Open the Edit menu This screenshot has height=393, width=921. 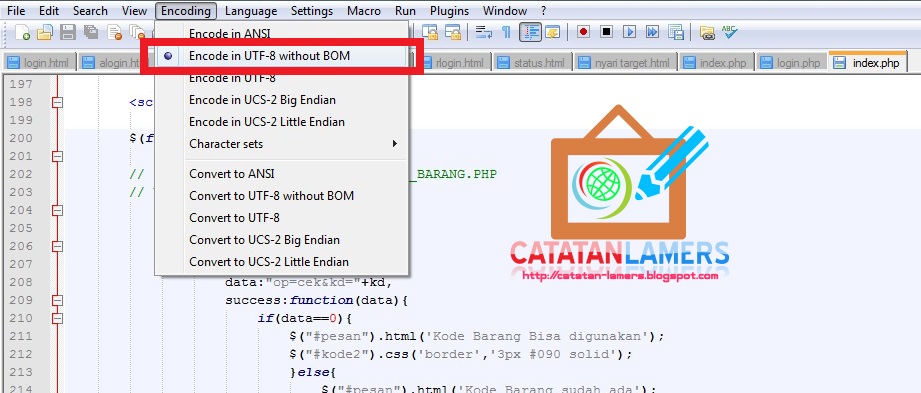(x=49, y=11)
